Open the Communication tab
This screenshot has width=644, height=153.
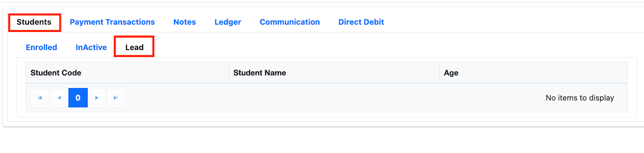(x=290, y=22)
